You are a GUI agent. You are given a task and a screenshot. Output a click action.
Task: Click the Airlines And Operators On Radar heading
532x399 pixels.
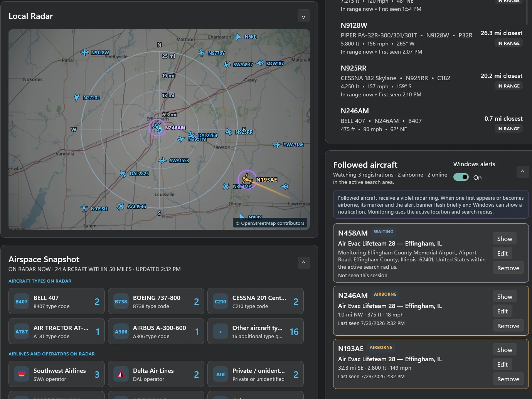click(x=52, y=354)
